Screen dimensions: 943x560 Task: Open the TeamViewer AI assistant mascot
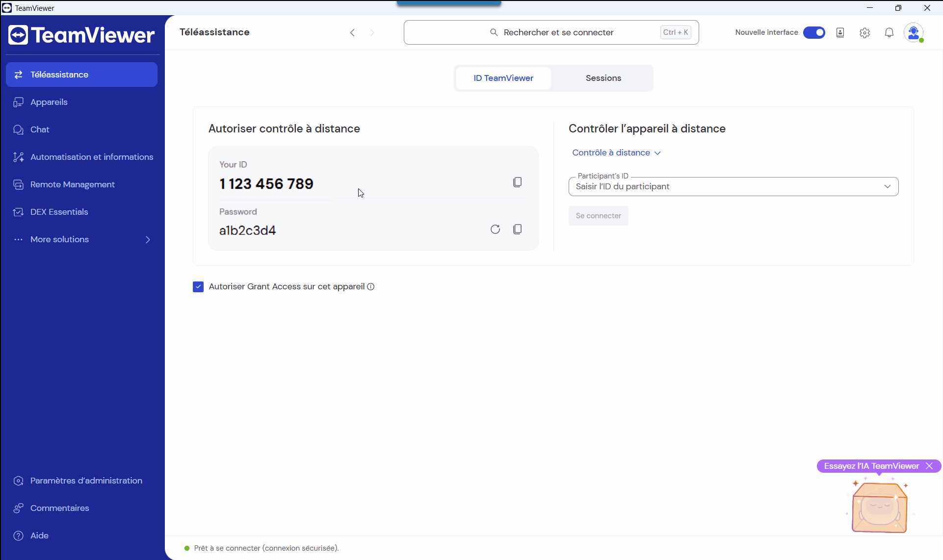coord(879,507)
